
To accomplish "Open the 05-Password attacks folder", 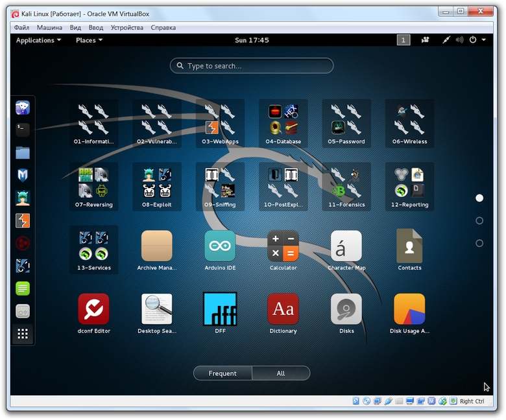I will (x=346, y=123).
